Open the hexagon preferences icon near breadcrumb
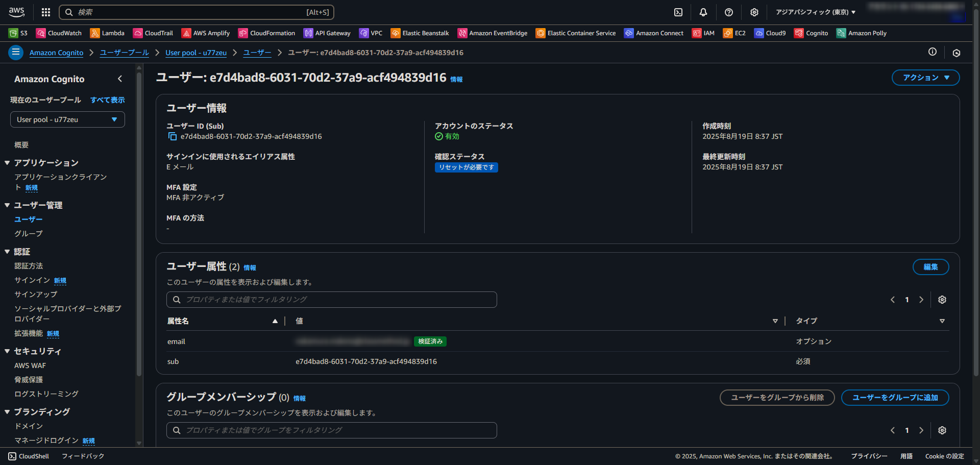This screenshot has width=980, height=465. click(x=957, y=53)
